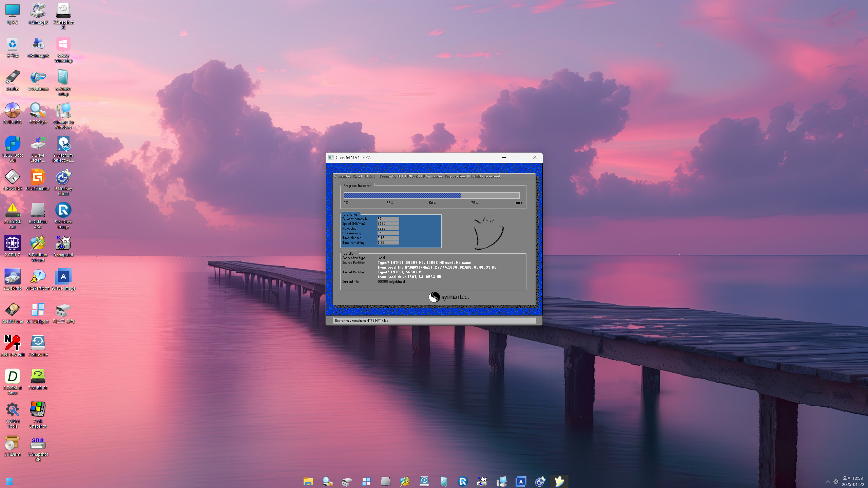Viewport: 868px width, 488px height.
Task: Minimize the Ghost64 window
Action: click(504, 157)
